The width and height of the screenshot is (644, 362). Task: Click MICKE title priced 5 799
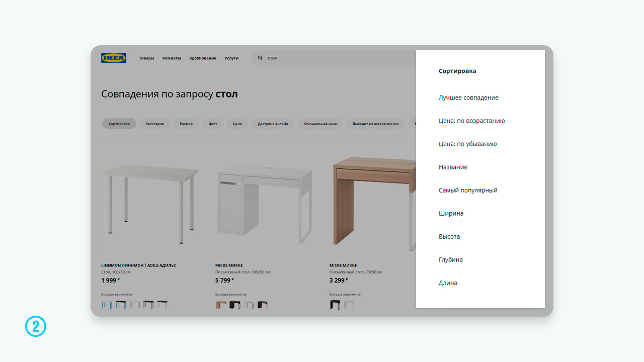pos(229,265)
